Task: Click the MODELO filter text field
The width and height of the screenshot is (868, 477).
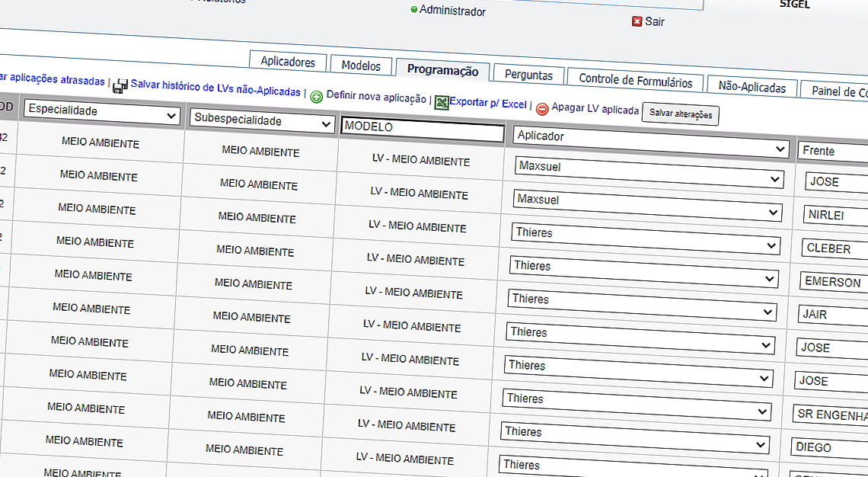Action: (423, 130)
